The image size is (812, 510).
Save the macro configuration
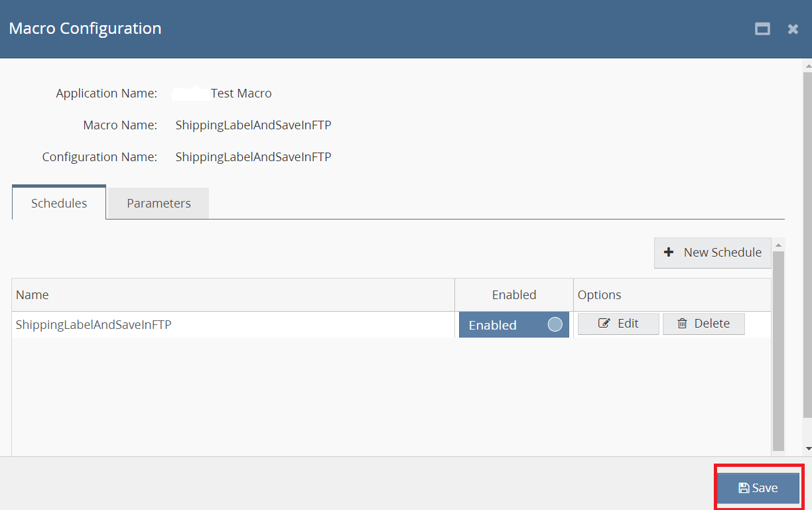point(758,488)
